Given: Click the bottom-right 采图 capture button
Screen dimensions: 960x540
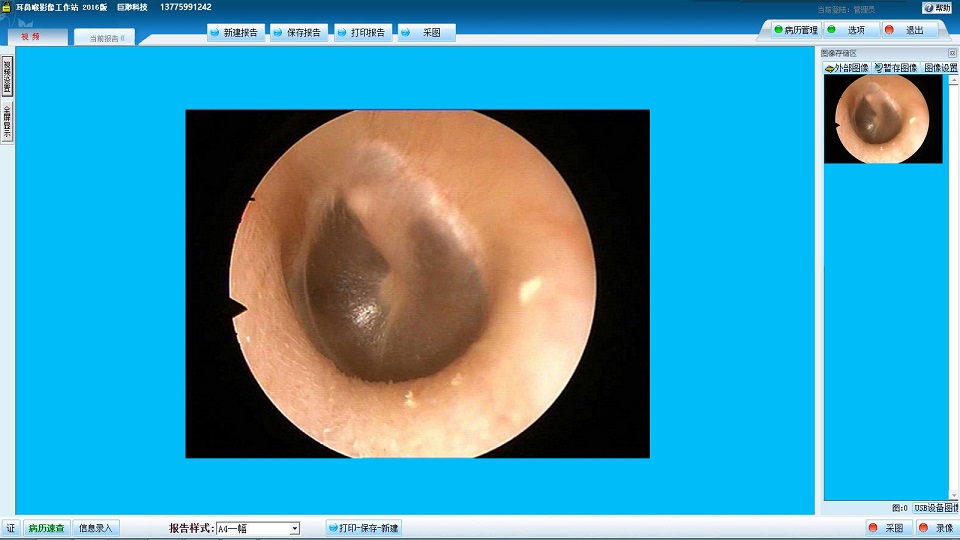Looking at the screenshot, I should click(x=887, y=528).
